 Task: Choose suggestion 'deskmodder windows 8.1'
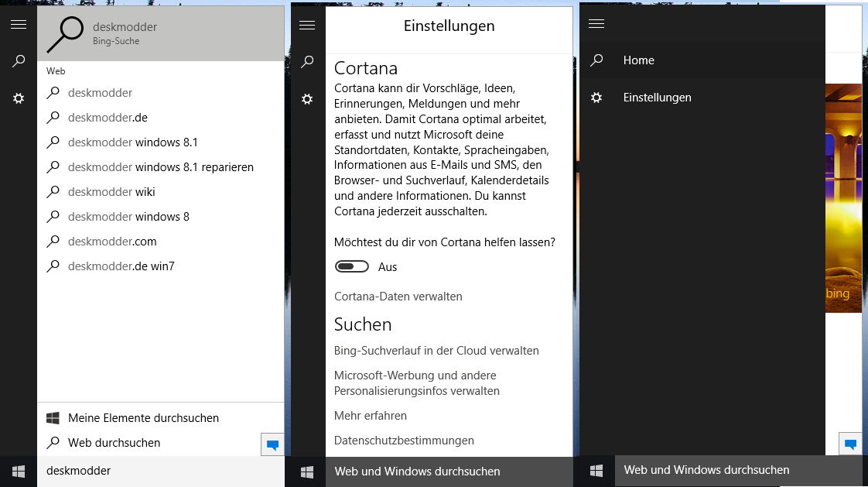161,142
